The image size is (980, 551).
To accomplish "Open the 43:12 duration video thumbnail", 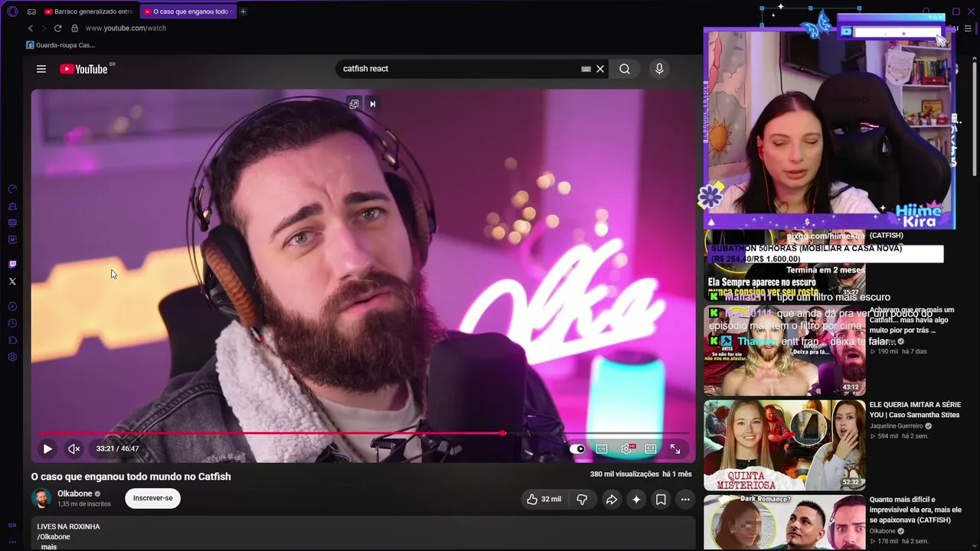I will [x=785, y=350].
